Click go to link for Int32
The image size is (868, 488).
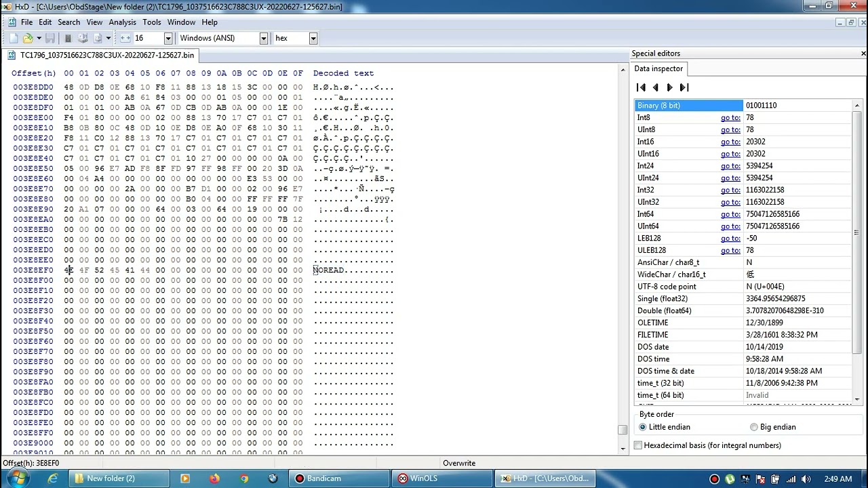730,190
